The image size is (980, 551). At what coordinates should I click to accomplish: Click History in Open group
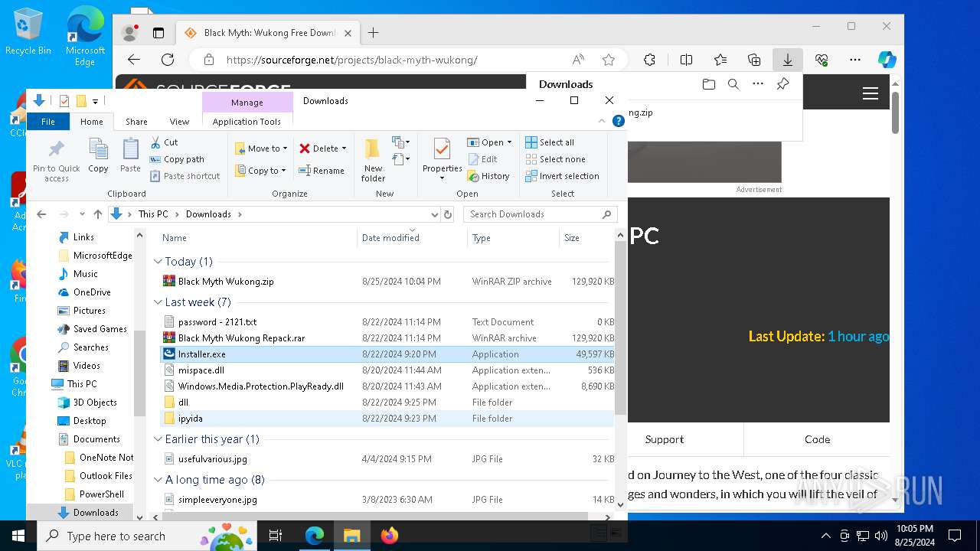[x=488, y=176]
